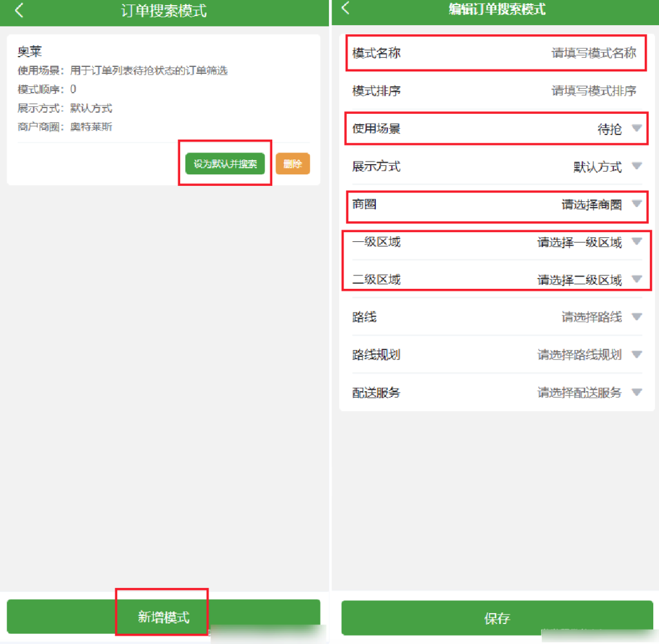
Task: Tap the 路线规划 dropdown arrow
Action: [636, 354]
